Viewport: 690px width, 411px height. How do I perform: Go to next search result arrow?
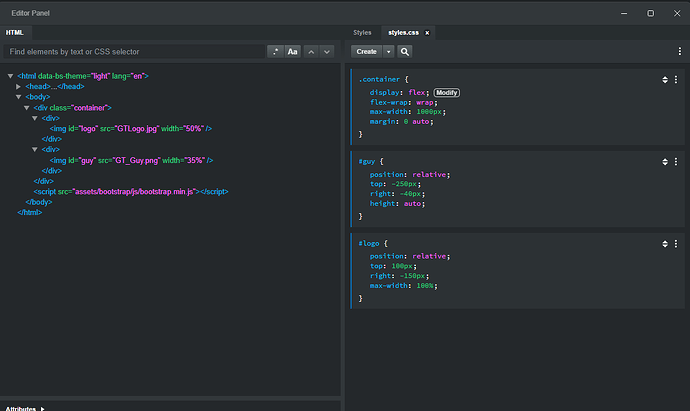[327, 51]
